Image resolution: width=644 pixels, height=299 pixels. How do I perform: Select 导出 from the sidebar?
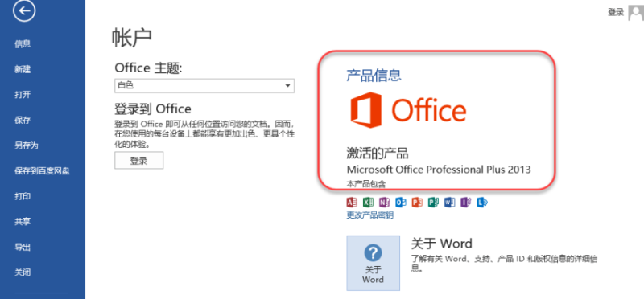(x=23, y=248)
